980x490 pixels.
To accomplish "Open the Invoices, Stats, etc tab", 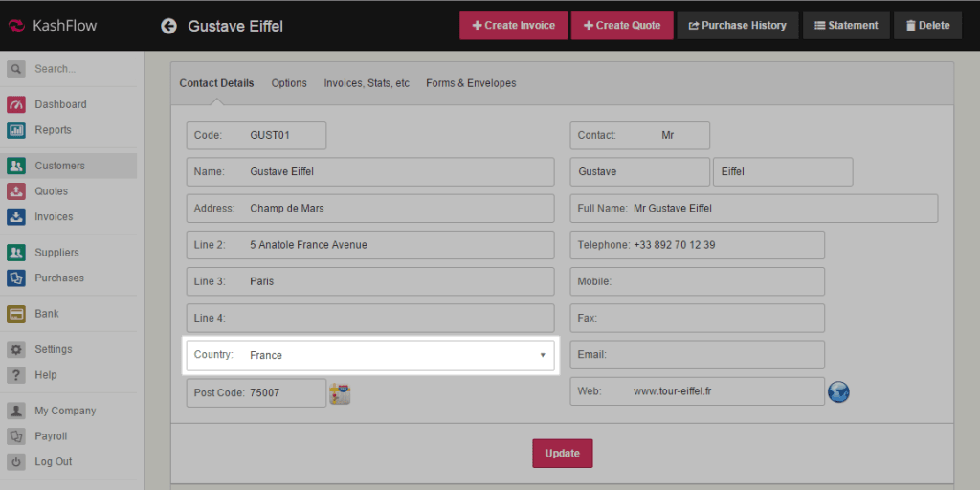I will [x=367, y=83].
